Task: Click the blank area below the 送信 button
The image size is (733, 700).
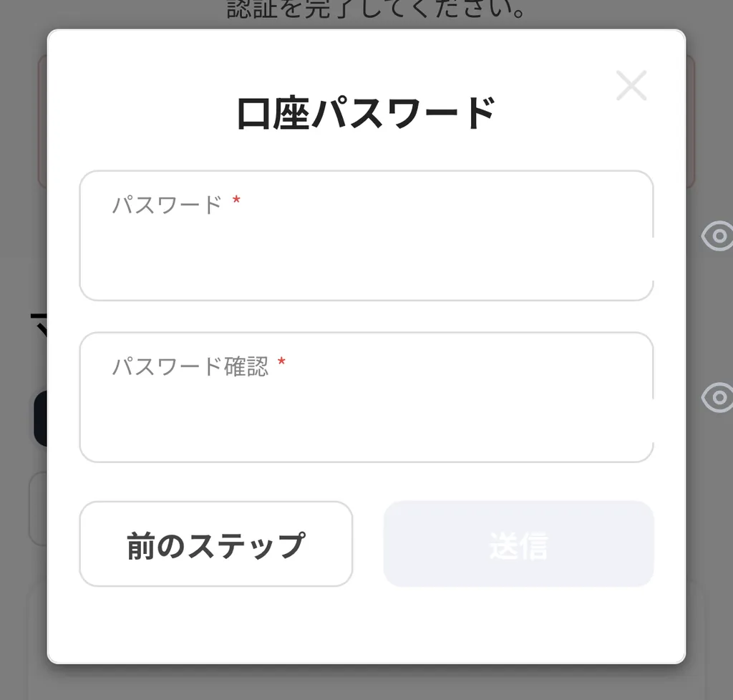Action: coord(518,623)
